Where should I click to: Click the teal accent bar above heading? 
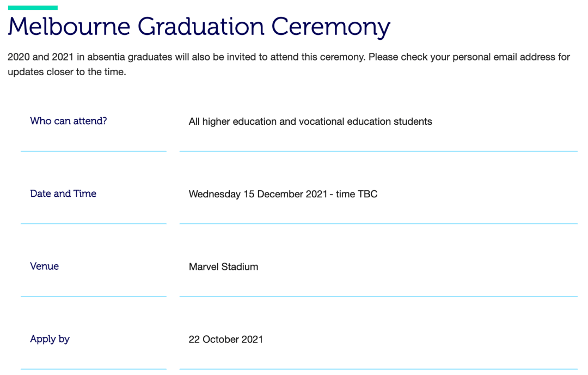point(33,8)
